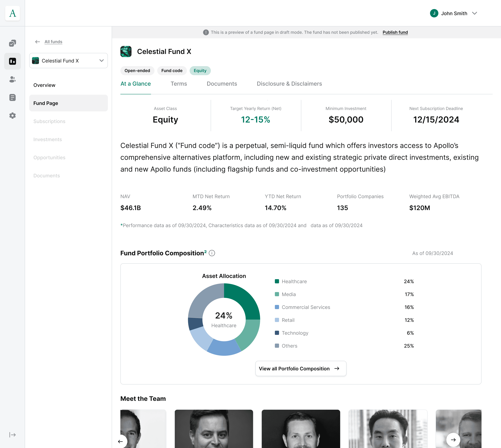Click the small icon inside fund selector
501x448 pixels.
pyautogui.click(x=35, y=61)
